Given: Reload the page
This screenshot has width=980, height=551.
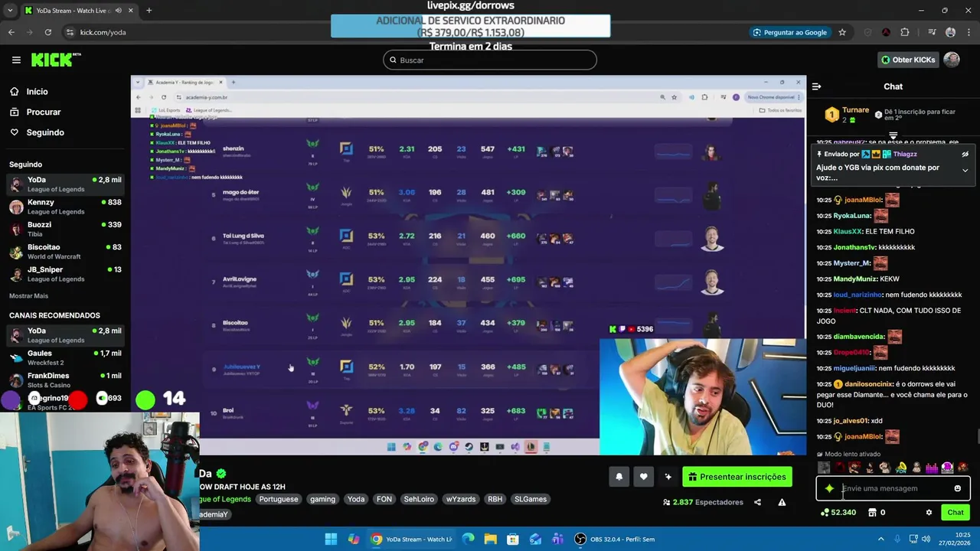Looking at the screenshot, I should pos(47,32).
